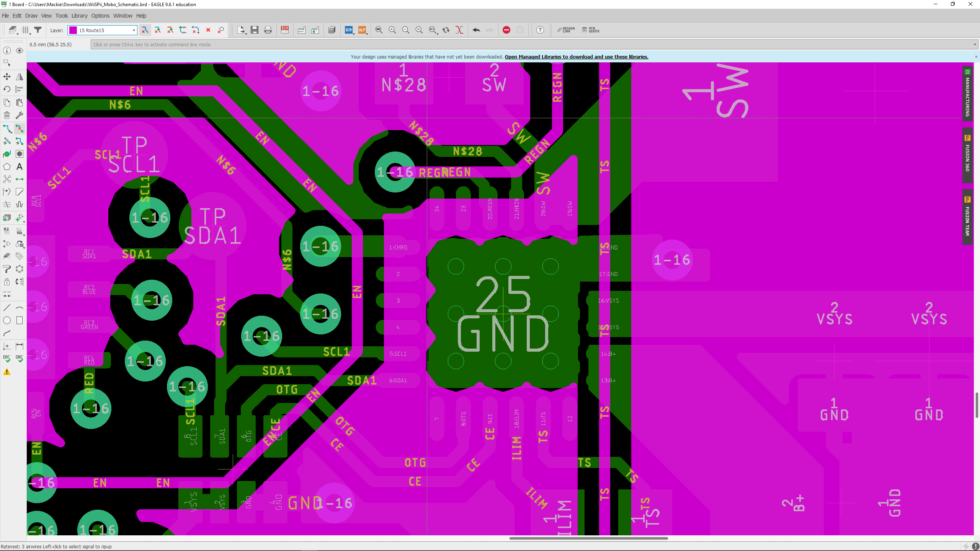Open the Draw menu
The height and width of the screenshot is (551, 980).
(x=31, y=16)
